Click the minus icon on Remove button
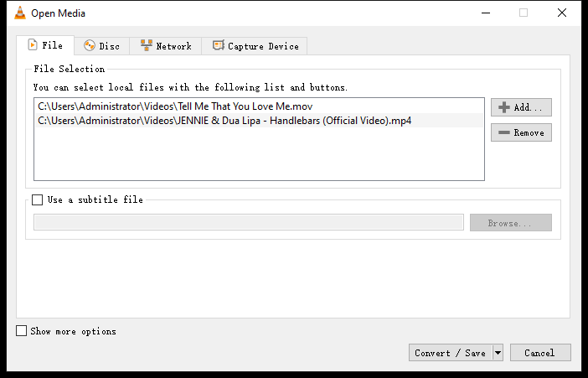This screenshot has height=378, width=588. [x=503, y=132]
